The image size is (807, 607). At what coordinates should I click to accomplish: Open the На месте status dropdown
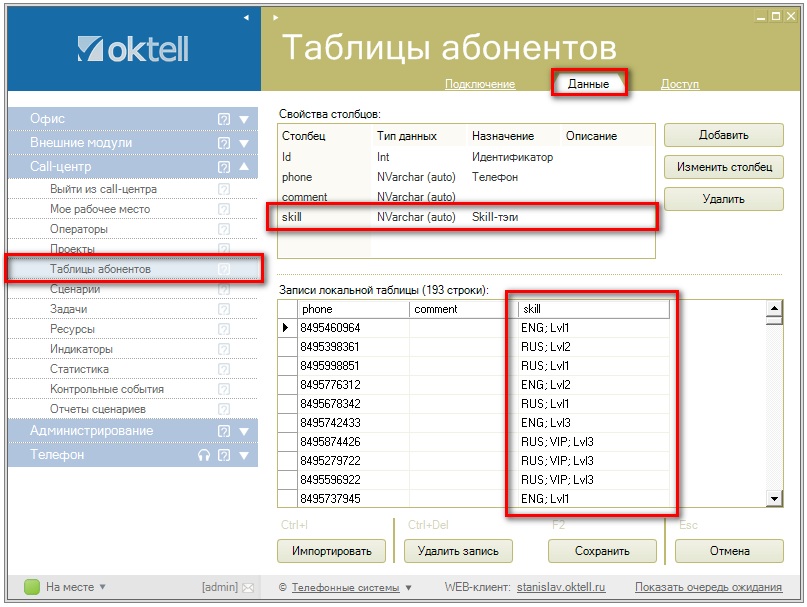102,587
